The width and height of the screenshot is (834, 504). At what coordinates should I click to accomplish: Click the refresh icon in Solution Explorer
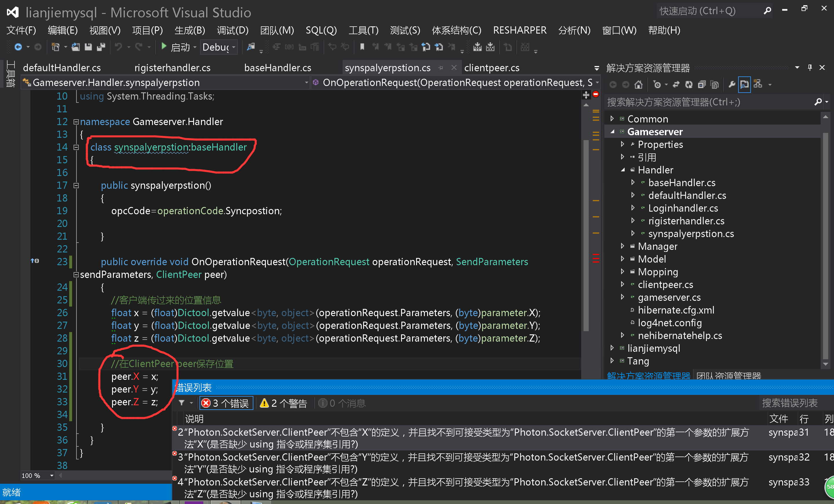click(689, 84)
